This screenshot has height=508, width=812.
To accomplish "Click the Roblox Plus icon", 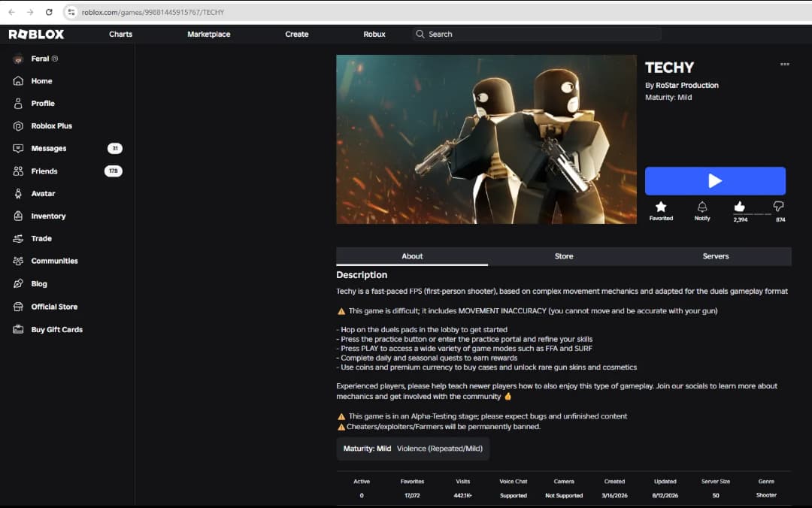I will (18, 125).
